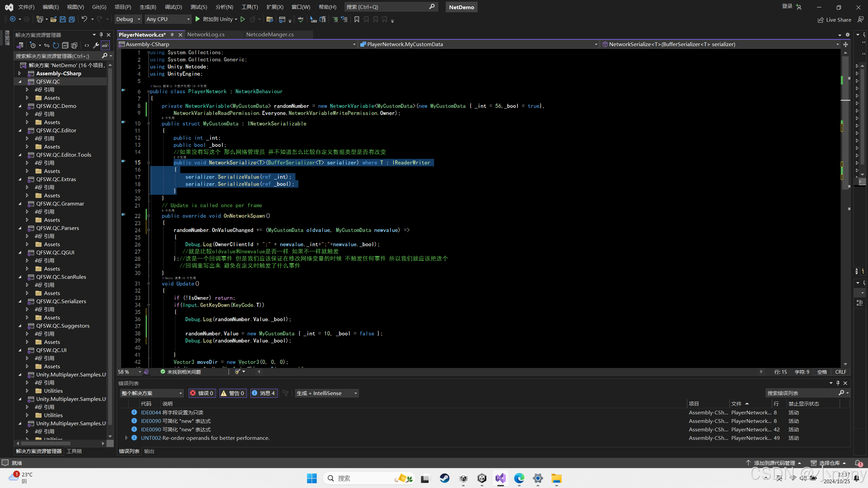
Task: Click the Undo icon in toolbar
Action: point(85,19)
